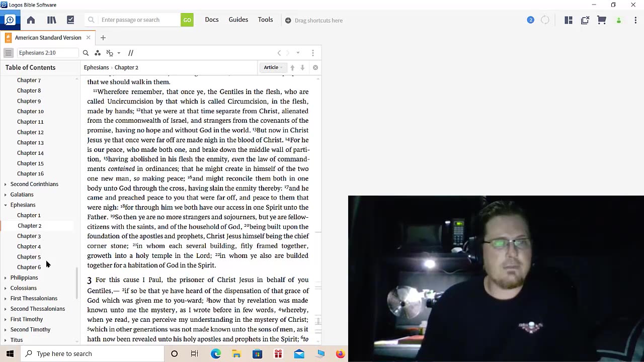Toggle the table of contents sidebar
This screenshot has width=644, height=362.
8,53
